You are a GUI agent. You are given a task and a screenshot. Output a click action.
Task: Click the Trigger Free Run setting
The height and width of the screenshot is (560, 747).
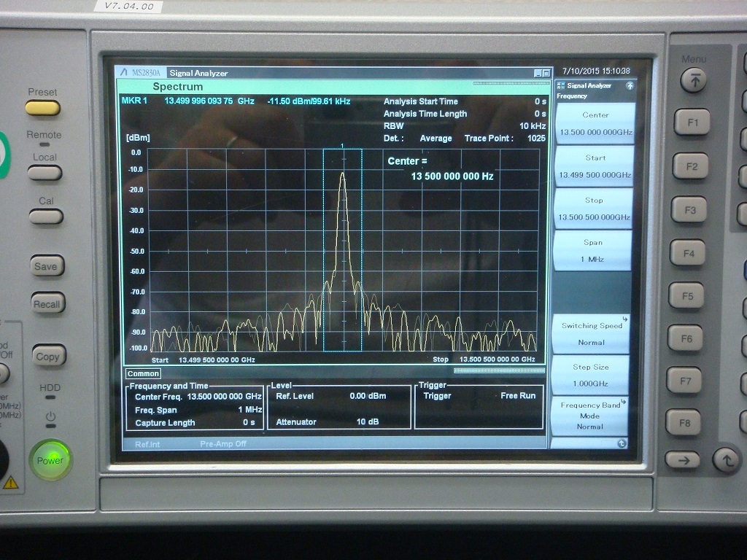(479, 396)
